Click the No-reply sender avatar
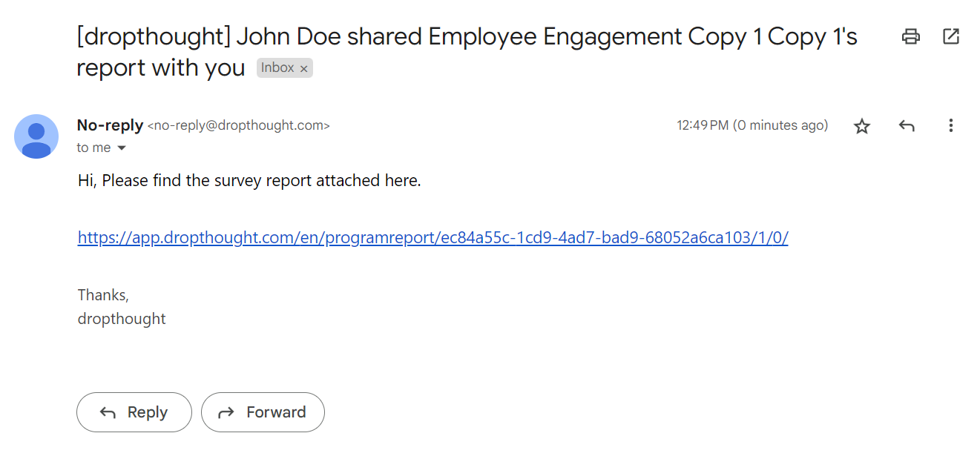980x456 pixels. coord(36,136)
